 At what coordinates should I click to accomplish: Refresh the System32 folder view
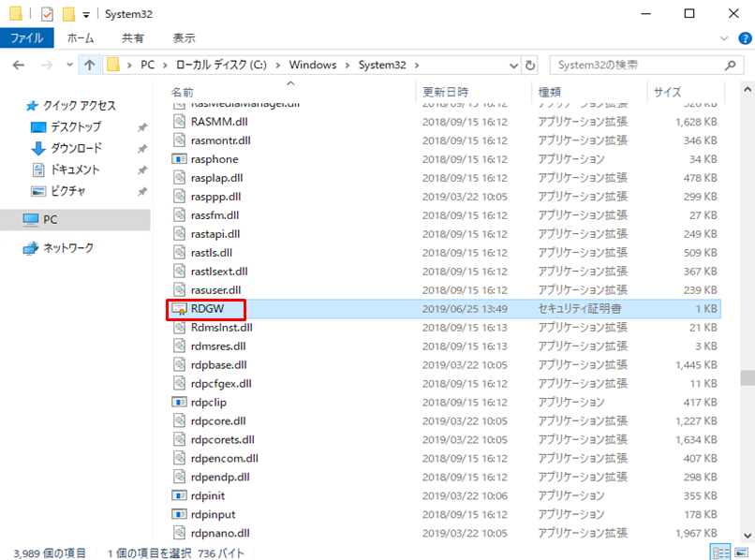[x=530, y=65]
